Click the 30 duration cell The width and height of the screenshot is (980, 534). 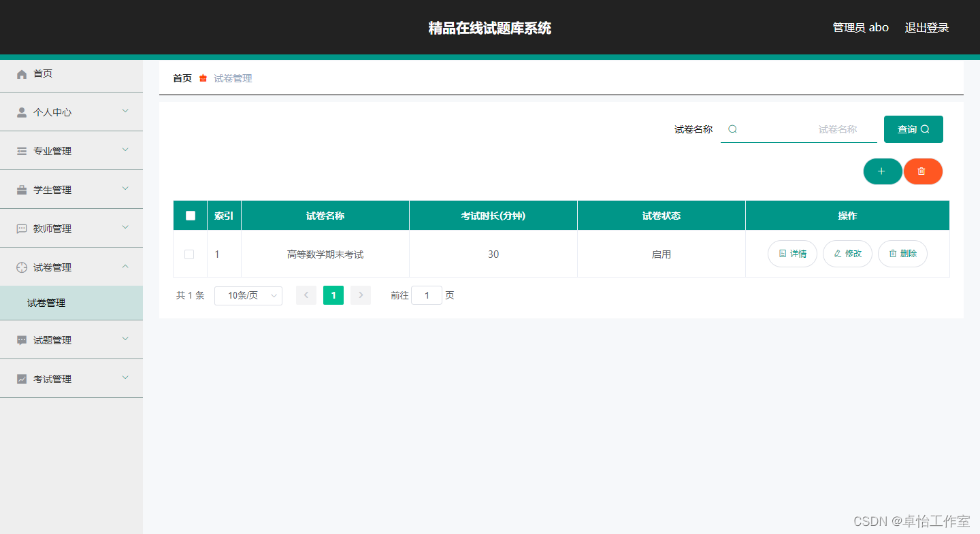[x=493, y=254]
